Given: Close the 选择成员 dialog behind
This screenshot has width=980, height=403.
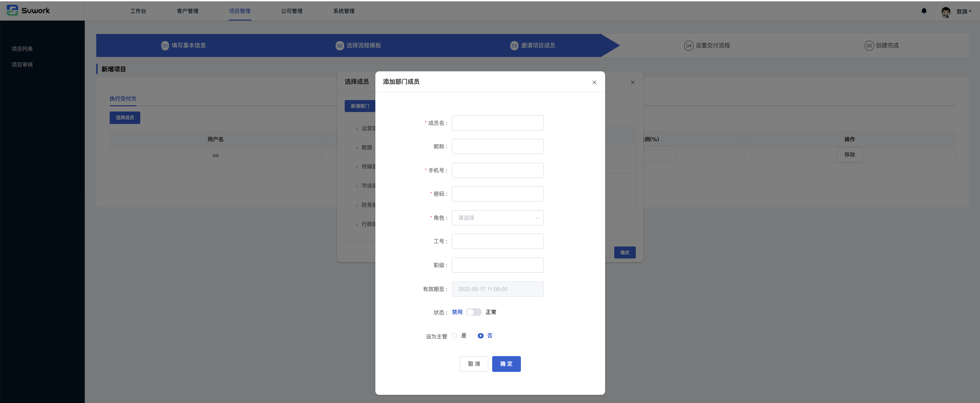Looking at the screenshot, I should click(x=633, y=83).
